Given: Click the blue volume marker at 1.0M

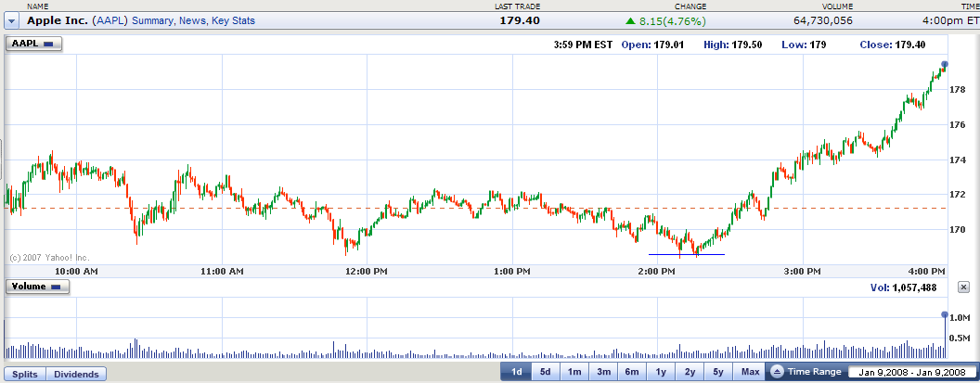Looking at the screenshot, I should click(945, 315).
